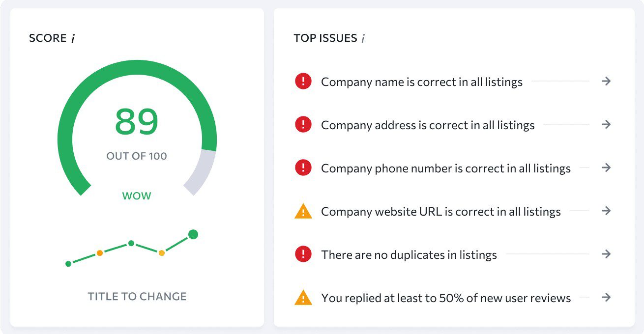Screen dimensions: 644x334
Task: Click the yellow warning icon beside website URL issue
Action: pos(303,211)
